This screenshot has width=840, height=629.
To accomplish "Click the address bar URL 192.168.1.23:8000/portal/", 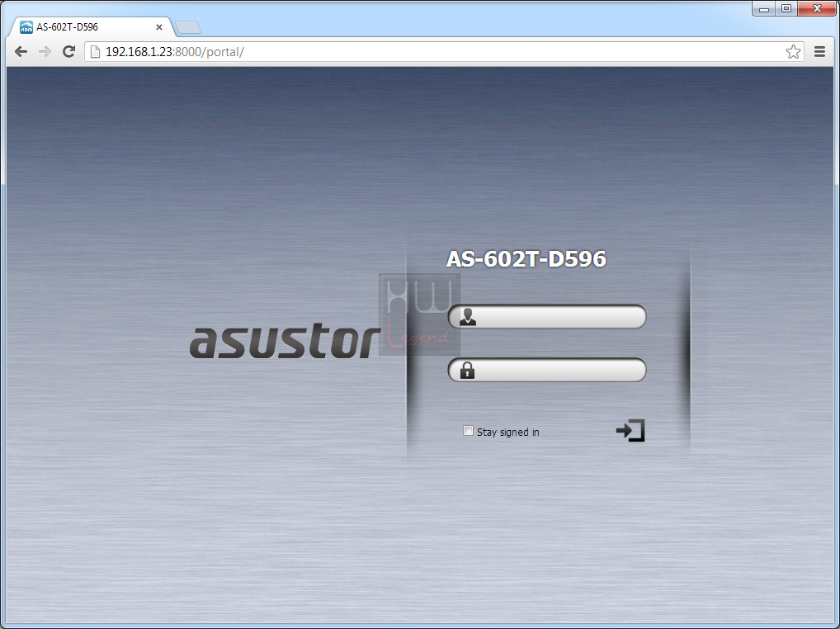I will [175, 51].
